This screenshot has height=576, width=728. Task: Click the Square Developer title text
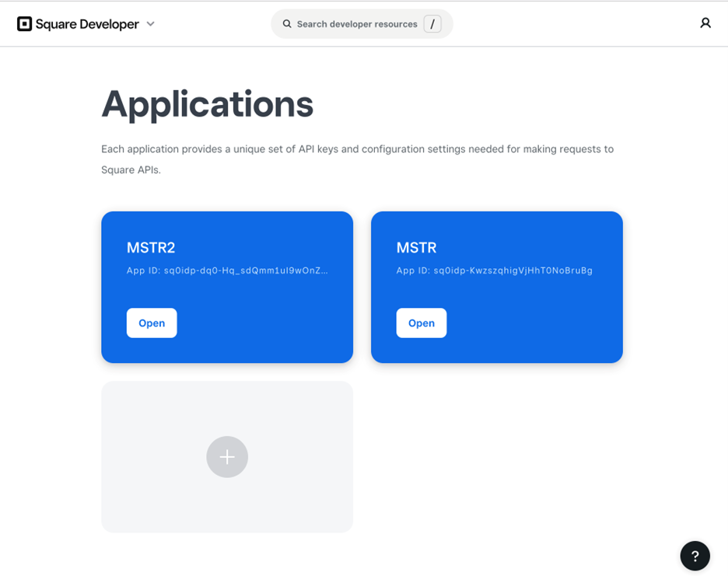click(86, 24)
